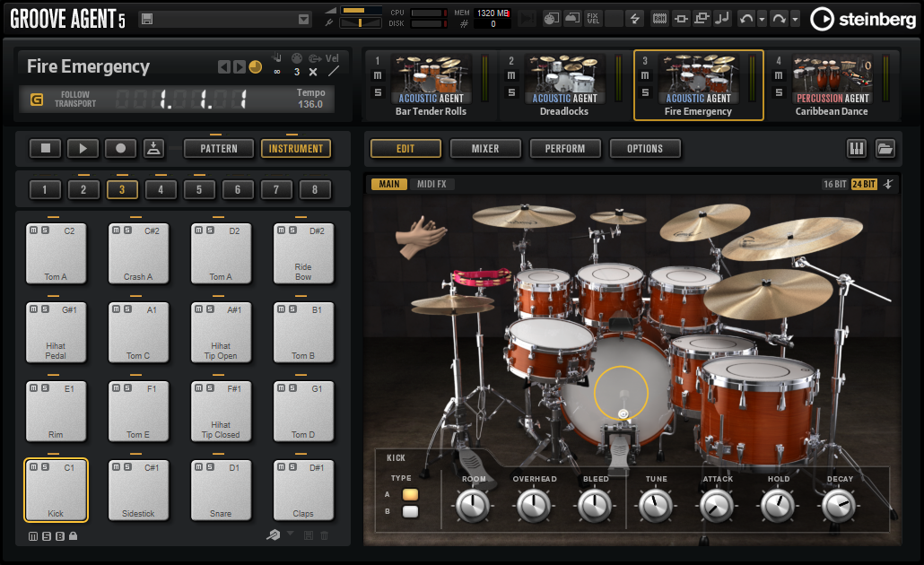The height and width of the screenshot is (565, 924).
Task: Click the undo arrow icon
Action: [746, 19]
